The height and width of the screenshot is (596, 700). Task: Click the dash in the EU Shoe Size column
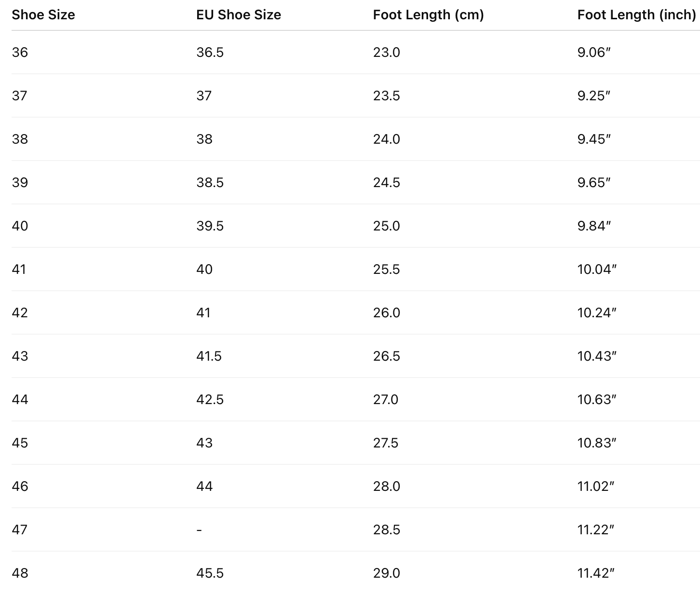click(199, 530)
